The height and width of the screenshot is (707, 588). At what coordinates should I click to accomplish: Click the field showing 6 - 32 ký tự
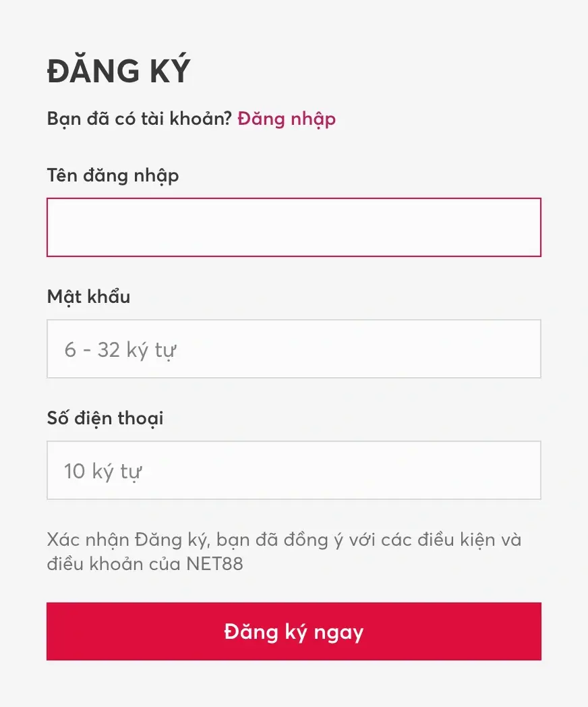click(293, 349)
